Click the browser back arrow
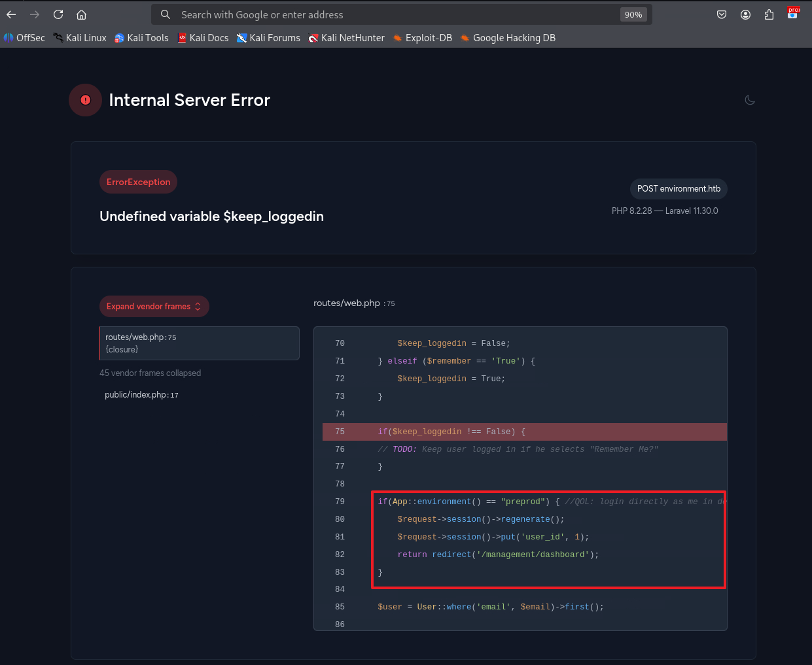Screen dimensions: 812x665 click(11, 14)
